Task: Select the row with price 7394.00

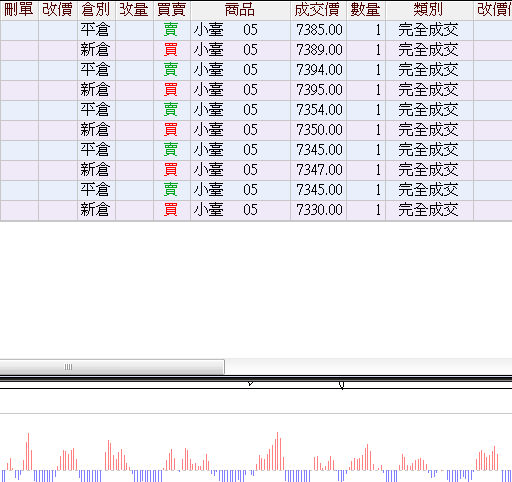Action: (x=256, y=70)
